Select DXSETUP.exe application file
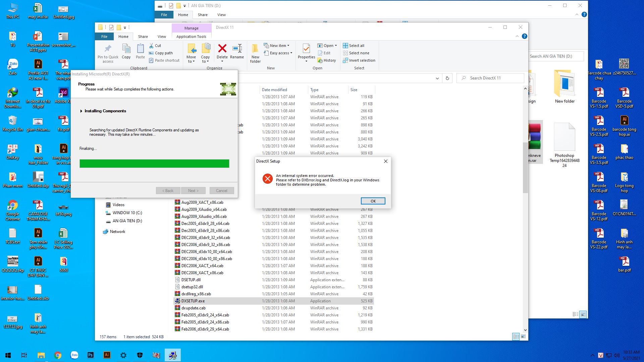Screen dimensions: 644x362 point(193,301)
